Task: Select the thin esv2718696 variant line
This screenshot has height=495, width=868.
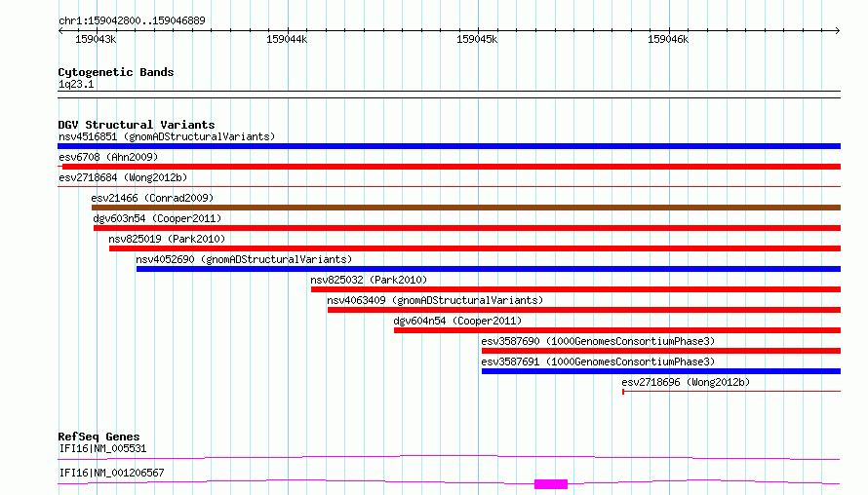Action: coord(731,392)
